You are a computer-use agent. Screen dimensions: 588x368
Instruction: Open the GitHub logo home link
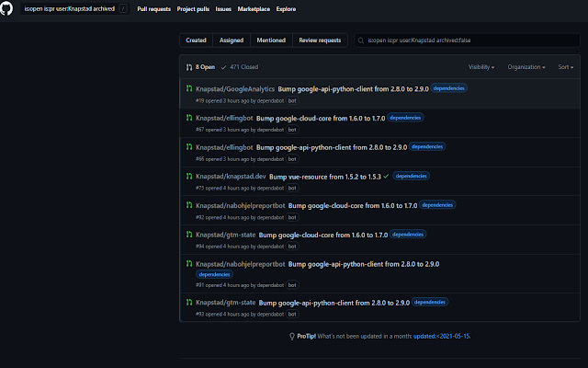coord(6,8)
